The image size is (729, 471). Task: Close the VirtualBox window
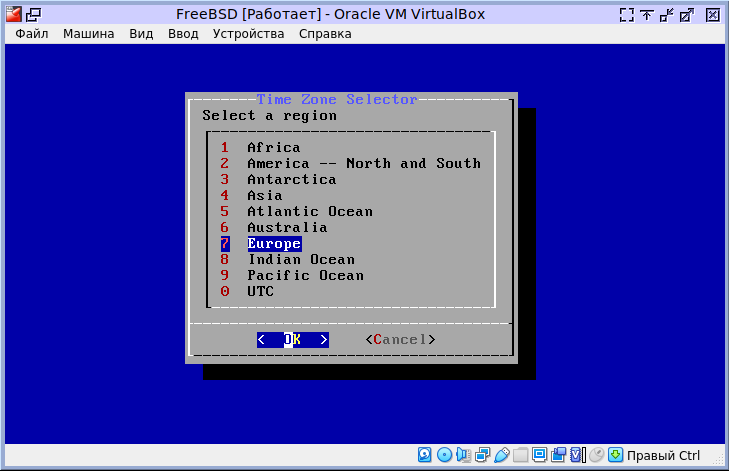point(712,15)
